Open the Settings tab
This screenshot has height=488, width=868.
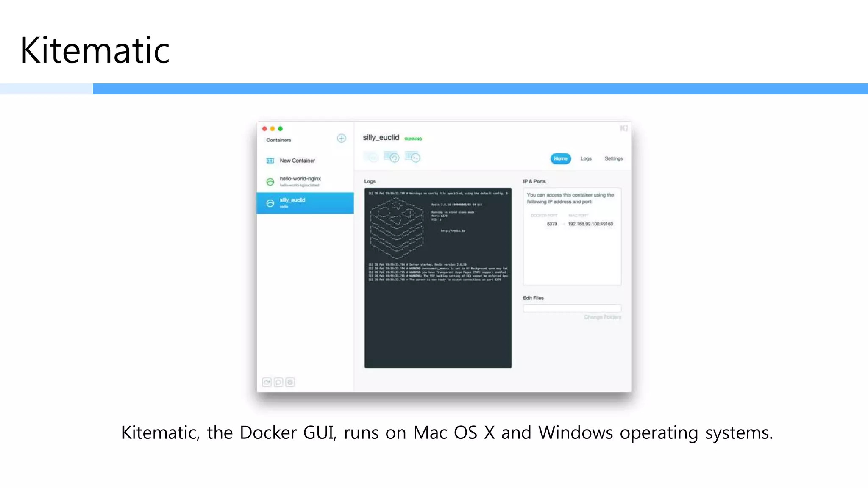pyautogui.click(x=614, y=158)
